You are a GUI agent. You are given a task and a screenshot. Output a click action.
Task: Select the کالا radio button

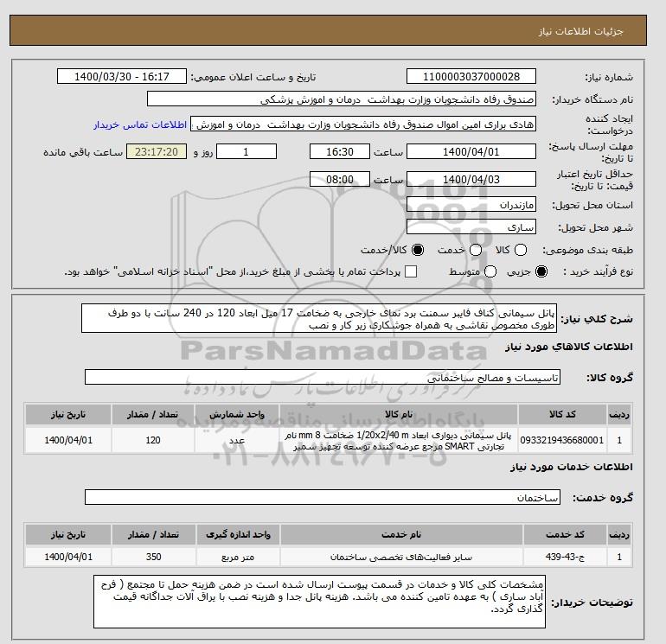pyautogui.click(x=521, y=250)
